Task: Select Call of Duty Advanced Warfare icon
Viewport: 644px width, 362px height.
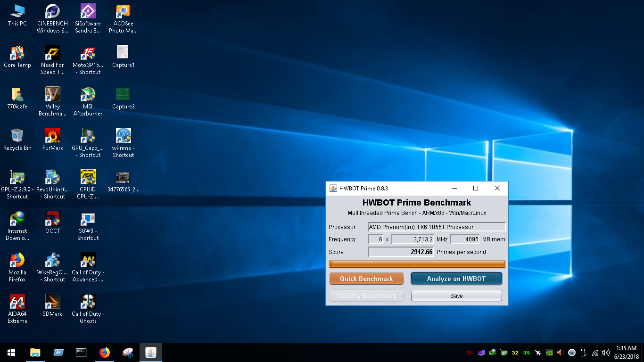Action: [x=88, y=268]
